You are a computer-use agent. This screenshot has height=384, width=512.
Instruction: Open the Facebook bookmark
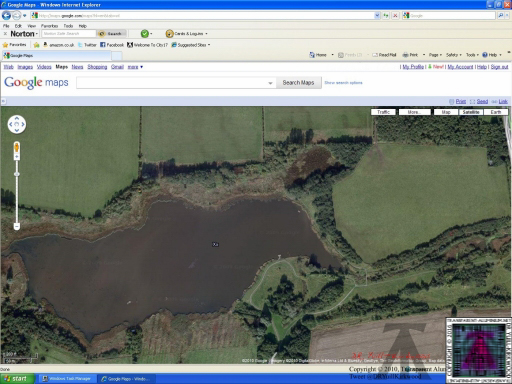coord(112,45)
